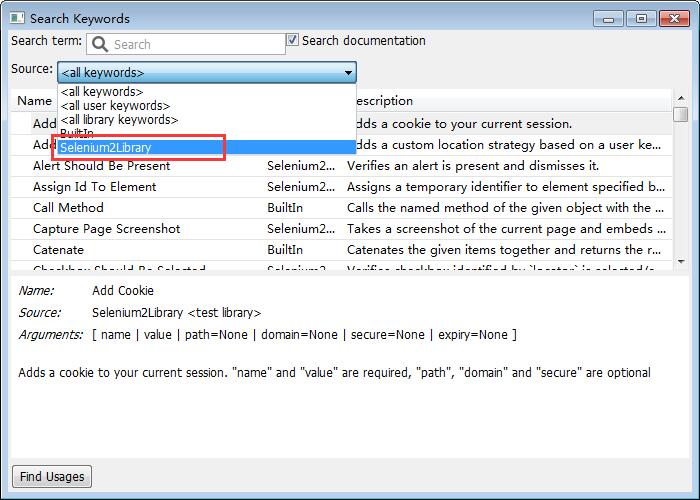
Task: Click the keyword list scroll up arrow
Action: click(x=681, y=98)
